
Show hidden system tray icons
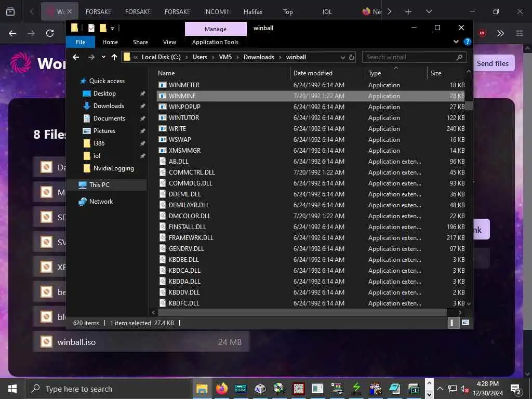pos(440,389)
